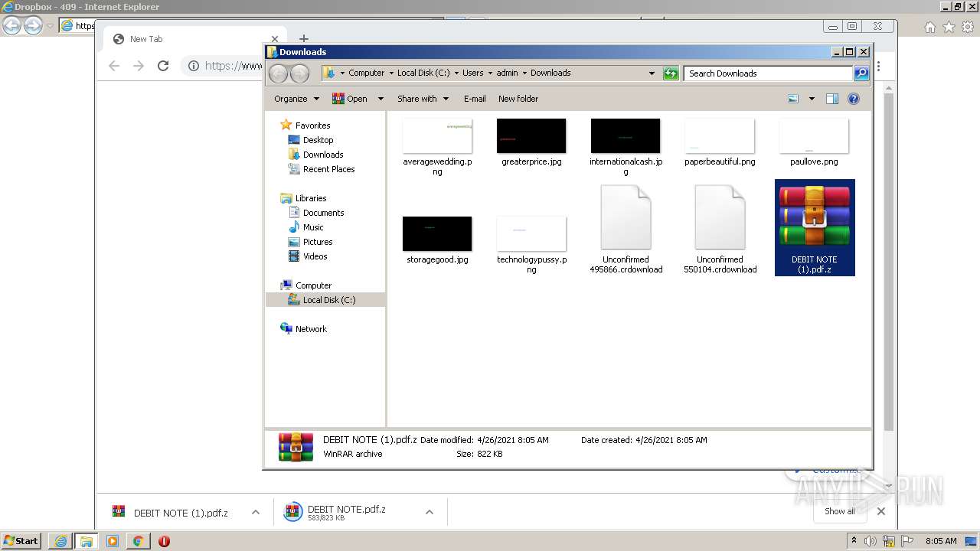The height and width of the screenshot is (551, 980).
Task: Click Downloads in the address breadcrumb
Action: coord(550,73)
